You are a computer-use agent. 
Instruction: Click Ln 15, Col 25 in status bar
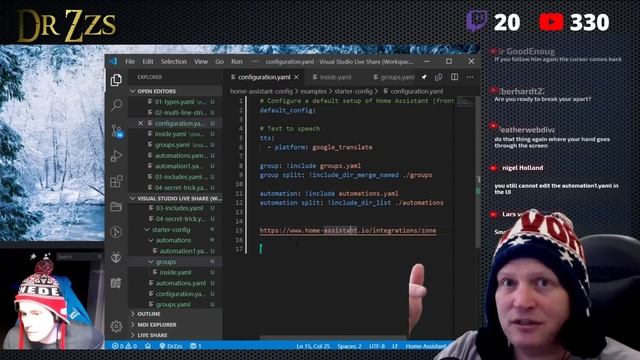click(313, 346)
